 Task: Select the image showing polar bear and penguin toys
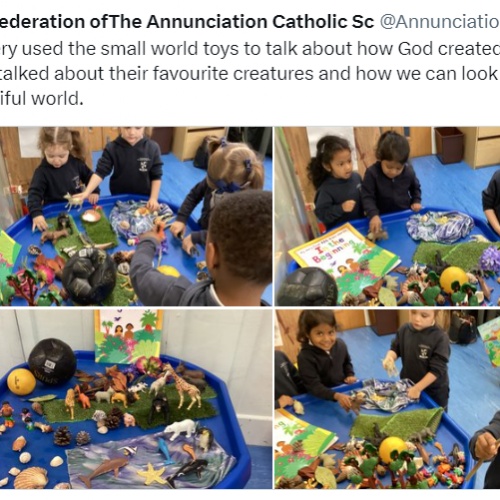tap(136, 399)
